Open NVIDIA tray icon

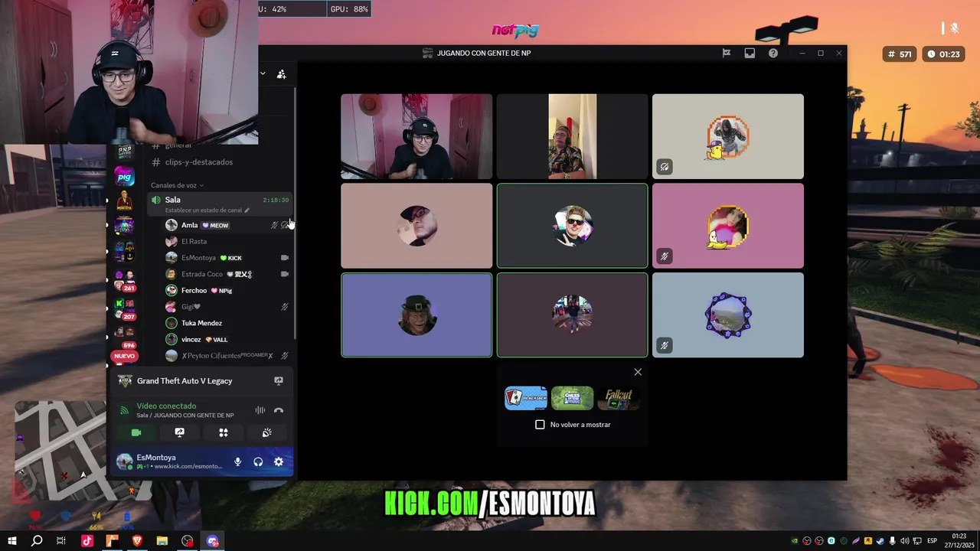click(x=795, y=541)
